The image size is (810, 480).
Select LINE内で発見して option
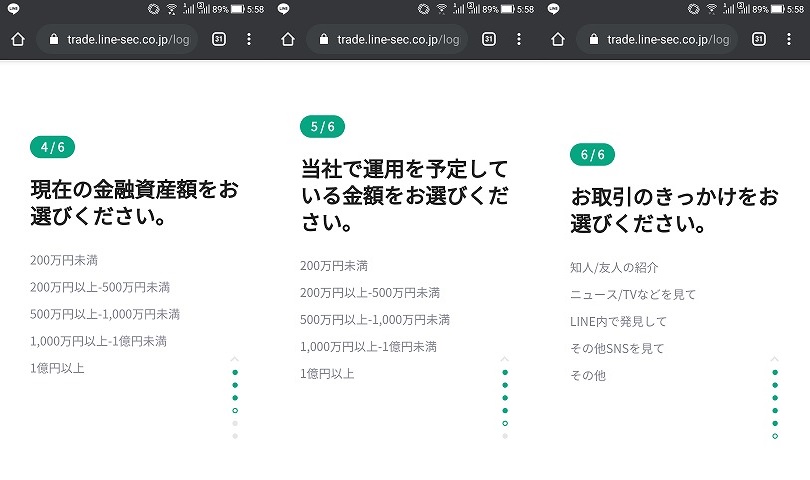(618, 321)
